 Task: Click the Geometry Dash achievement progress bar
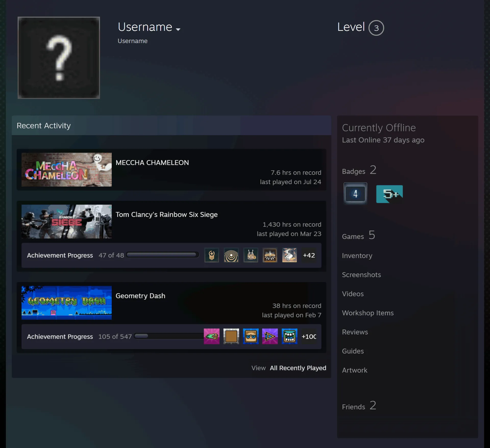click(x=169, y=336)
